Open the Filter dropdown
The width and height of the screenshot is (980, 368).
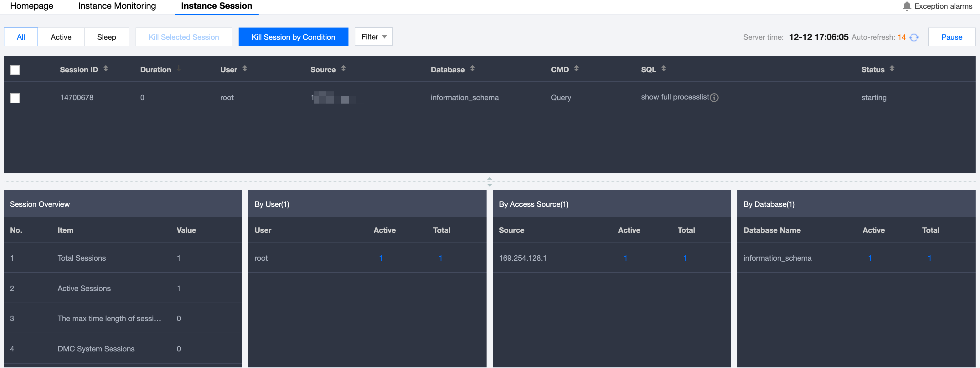(x=373, y=37)
